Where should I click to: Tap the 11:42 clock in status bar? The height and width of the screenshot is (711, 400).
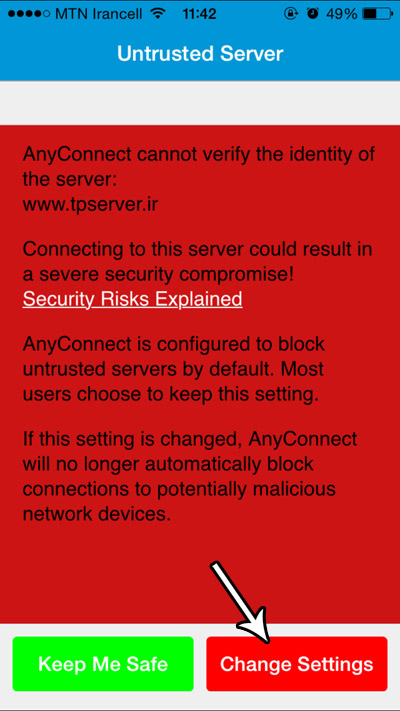[x=199, y=14]
